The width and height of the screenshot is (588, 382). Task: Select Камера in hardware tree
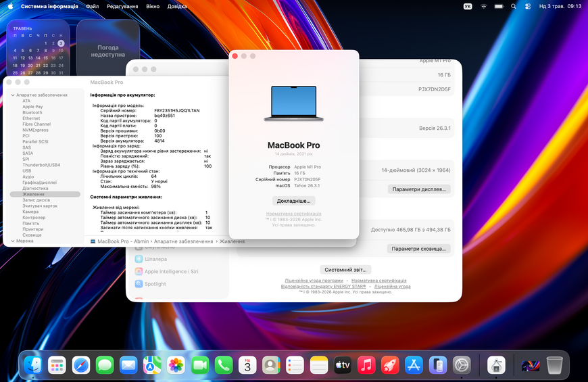point(30,212)
